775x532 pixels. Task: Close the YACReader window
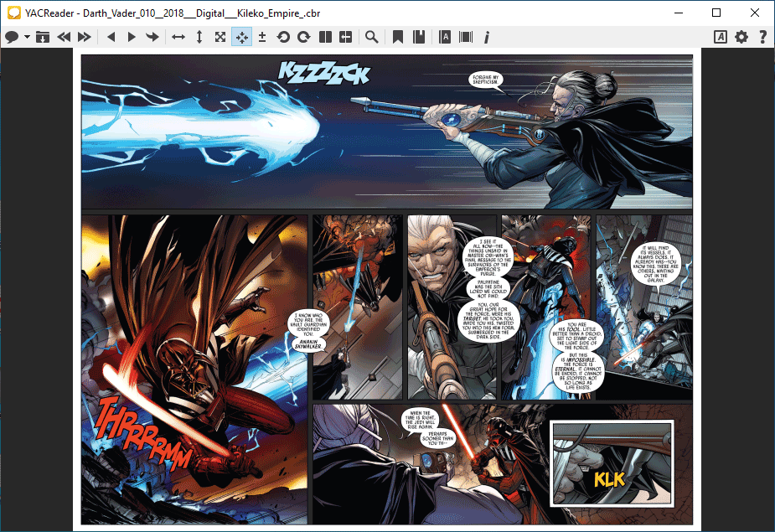click(x=755, y=13)
